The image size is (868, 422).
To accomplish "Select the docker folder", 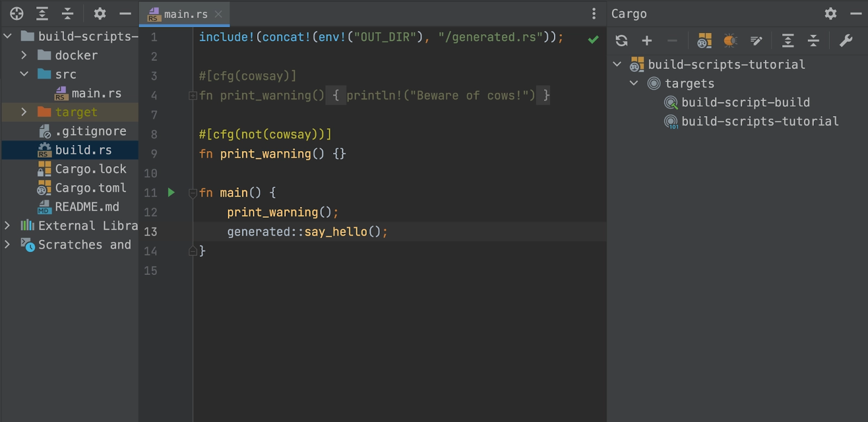I will pyautogui.click(x=76, y=55).
